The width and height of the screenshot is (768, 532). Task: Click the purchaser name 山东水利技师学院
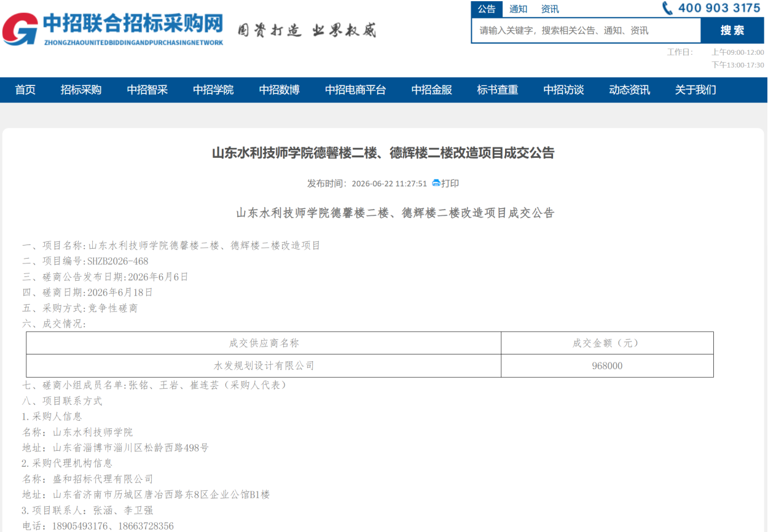pos(93,432)
